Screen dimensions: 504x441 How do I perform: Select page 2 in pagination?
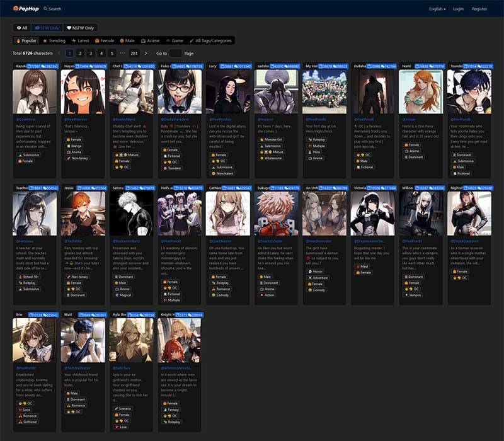tap(80, 54)
